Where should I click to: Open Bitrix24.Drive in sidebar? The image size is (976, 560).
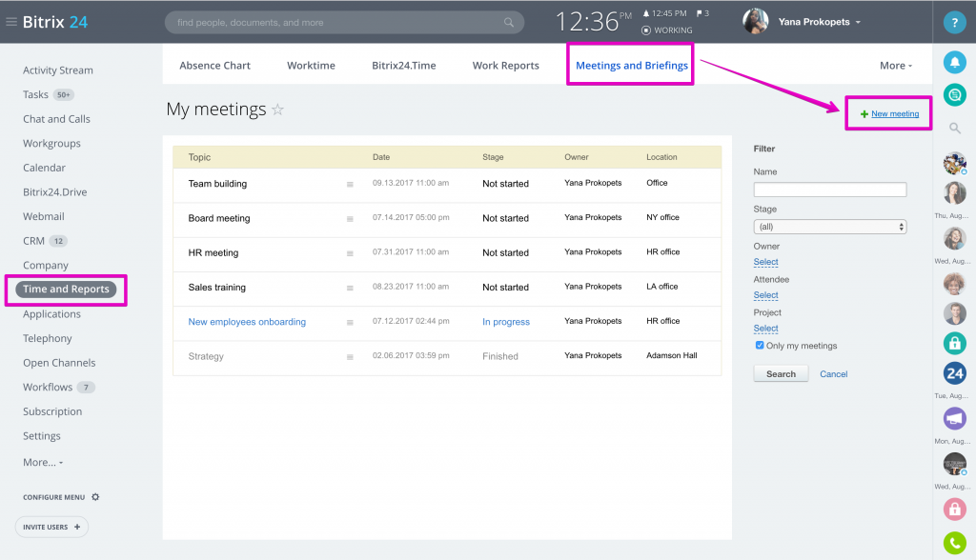click(x=54, y=192)
